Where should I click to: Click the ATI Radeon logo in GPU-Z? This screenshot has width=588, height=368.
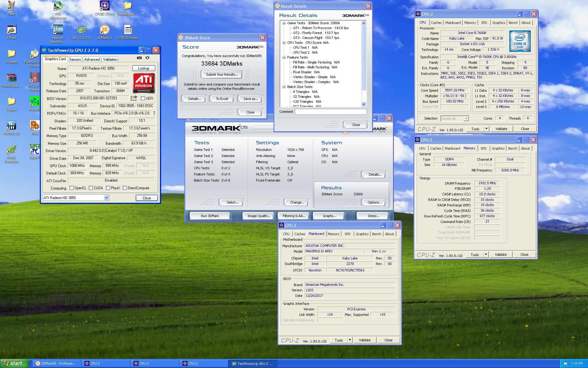pos(144,83)
